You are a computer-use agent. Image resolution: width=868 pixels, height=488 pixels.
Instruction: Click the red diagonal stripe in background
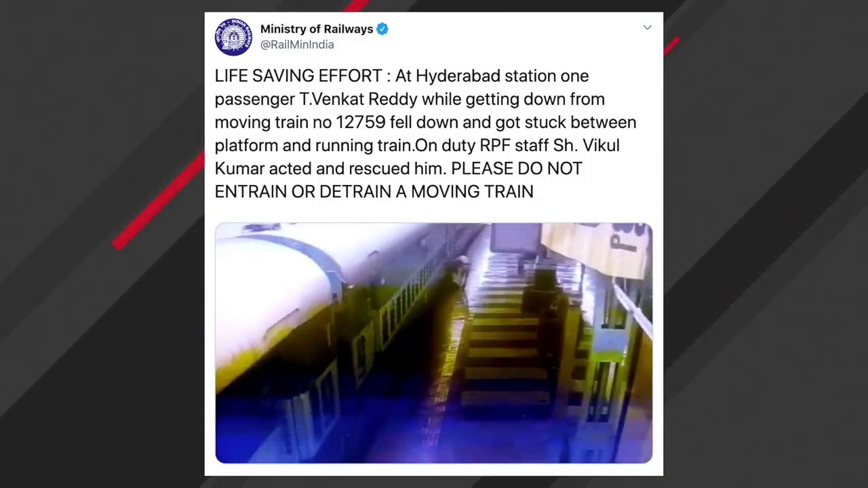click(160, 200)
